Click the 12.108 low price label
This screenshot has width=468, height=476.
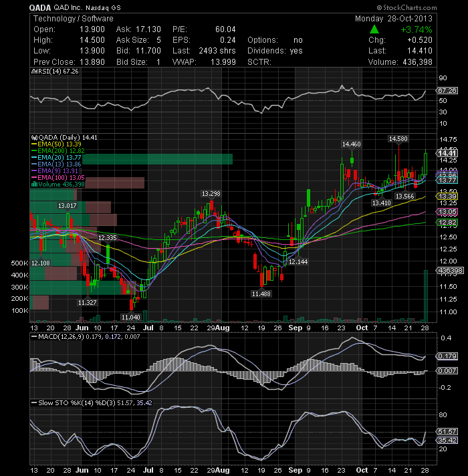(41, 263)
